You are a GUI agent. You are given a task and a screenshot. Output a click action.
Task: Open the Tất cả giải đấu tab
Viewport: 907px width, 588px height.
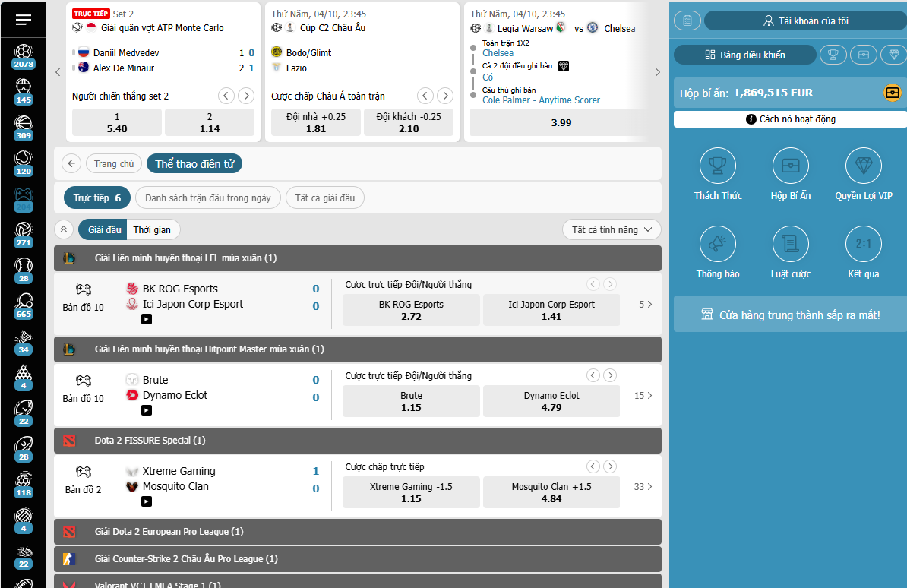click(x=324, y=198)
